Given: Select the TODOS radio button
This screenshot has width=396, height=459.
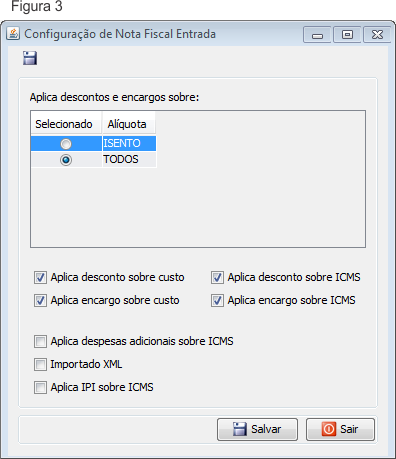Looking at the screenshot, I should point(66,160).
